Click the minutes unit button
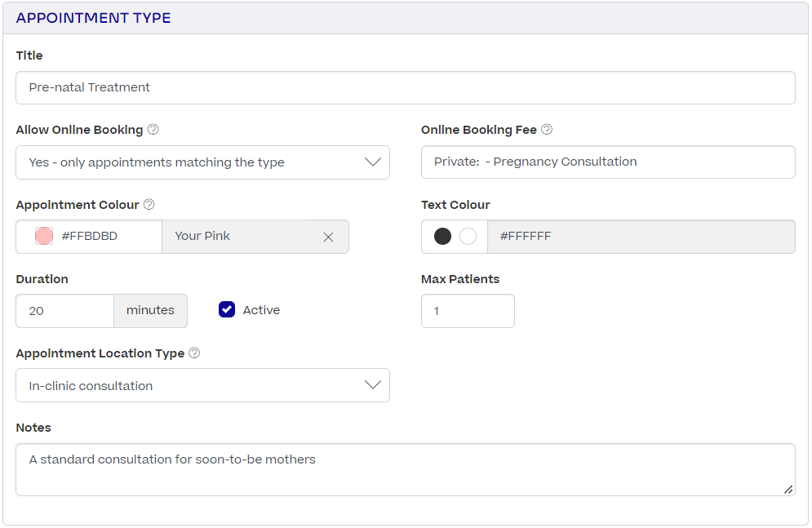812x528 pixels. click(x=150, y=310)
